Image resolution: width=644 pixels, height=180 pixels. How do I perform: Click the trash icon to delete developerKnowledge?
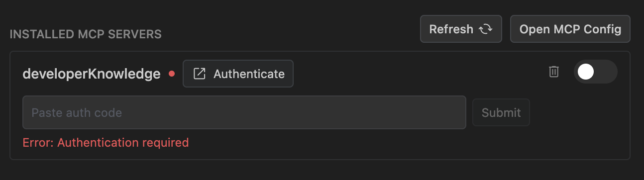(x=554, y=72)
